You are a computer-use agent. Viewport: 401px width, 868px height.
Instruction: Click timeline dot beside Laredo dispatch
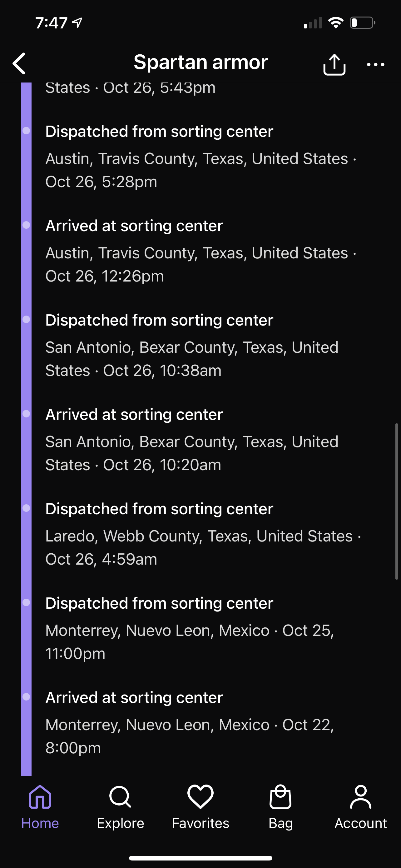26,508
